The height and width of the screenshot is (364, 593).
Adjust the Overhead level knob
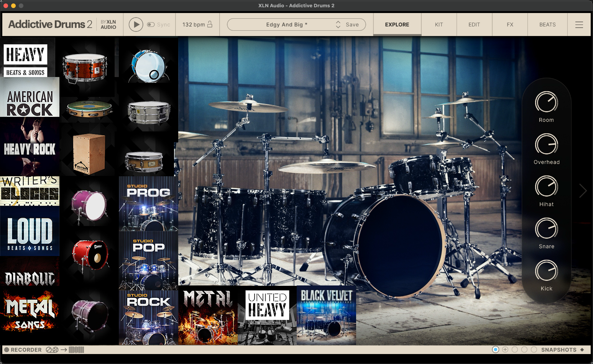click(546, 144)
